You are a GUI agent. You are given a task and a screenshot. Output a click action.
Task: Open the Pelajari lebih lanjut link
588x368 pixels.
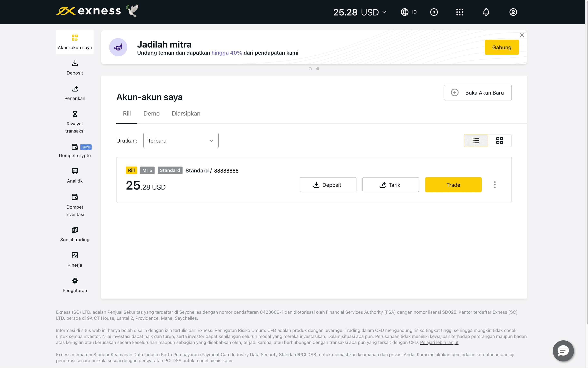[439, 342]
